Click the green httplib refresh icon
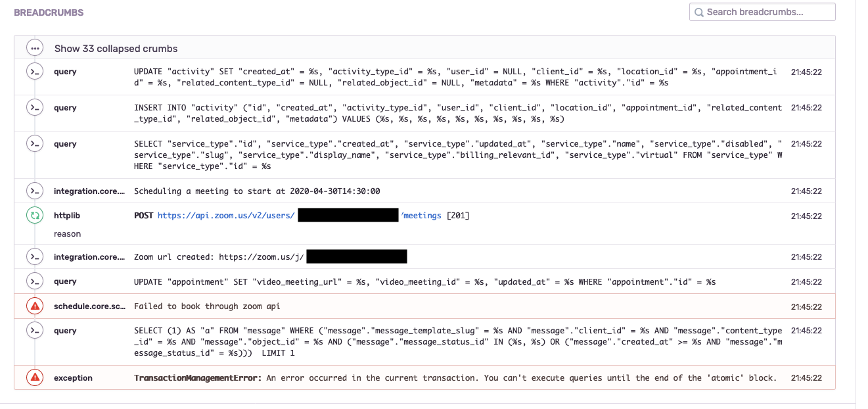The image size is (868, 409). click(x=35, y=215)
